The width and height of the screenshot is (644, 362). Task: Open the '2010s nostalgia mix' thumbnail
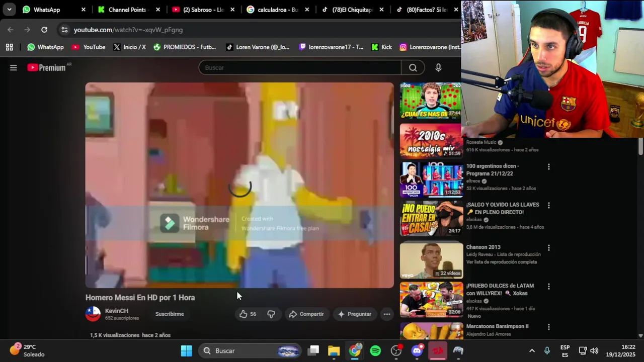[431, 140]
